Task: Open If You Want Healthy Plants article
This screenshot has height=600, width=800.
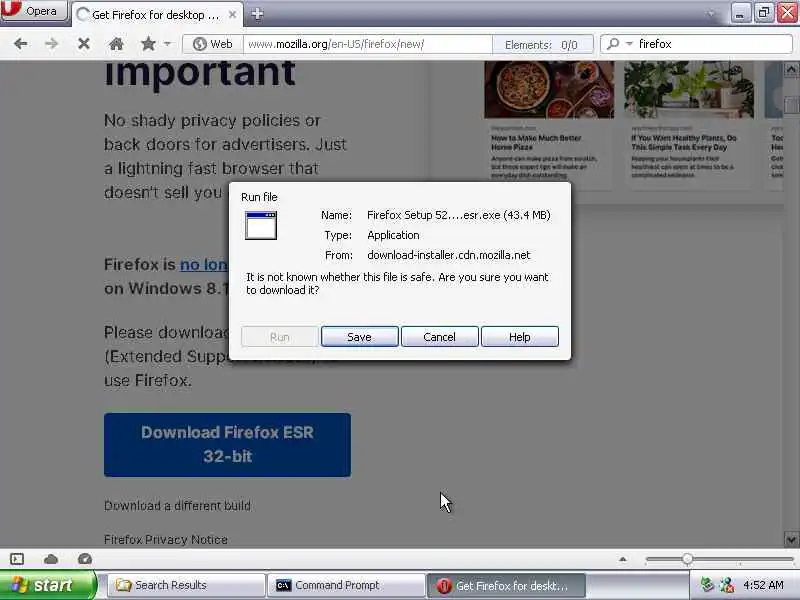Action: click(684, 142)
